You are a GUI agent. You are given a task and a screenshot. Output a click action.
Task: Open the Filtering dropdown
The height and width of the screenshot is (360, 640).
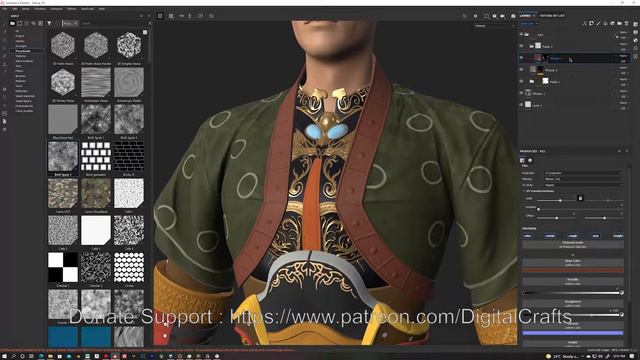584,179
